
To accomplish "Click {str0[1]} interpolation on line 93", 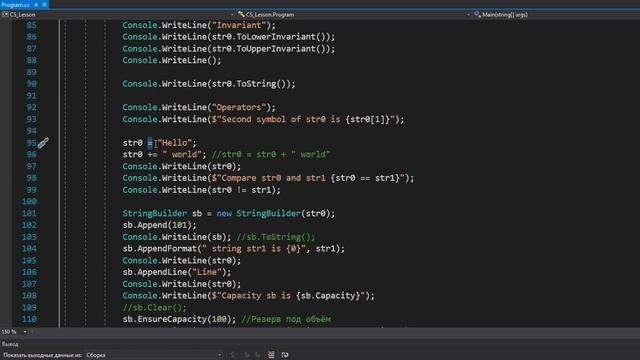I will pos(368,119).
